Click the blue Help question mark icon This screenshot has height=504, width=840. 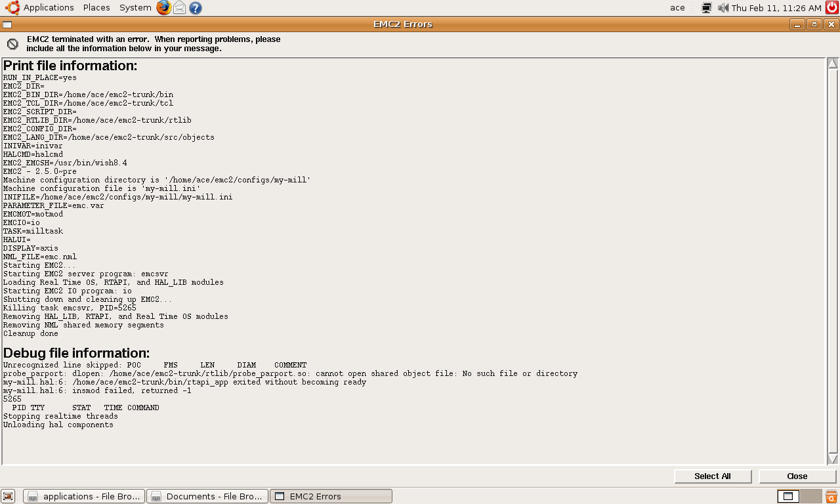pos(195,8)
